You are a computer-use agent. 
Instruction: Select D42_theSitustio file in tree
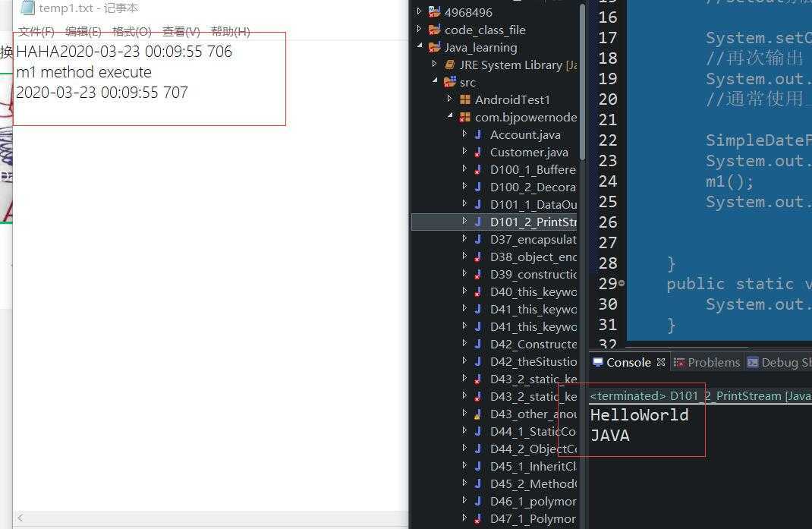pos(533,361)
